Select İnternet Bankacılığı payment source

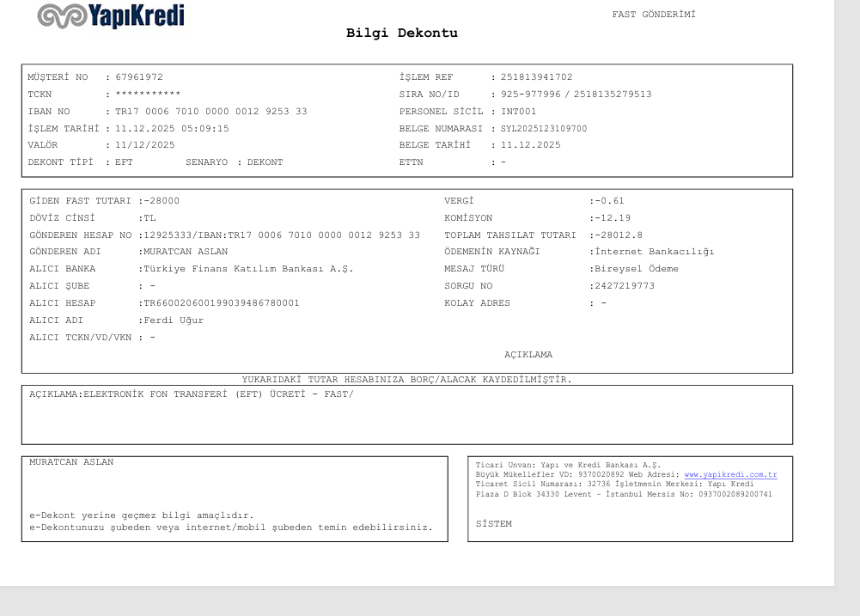coord(655,251)
